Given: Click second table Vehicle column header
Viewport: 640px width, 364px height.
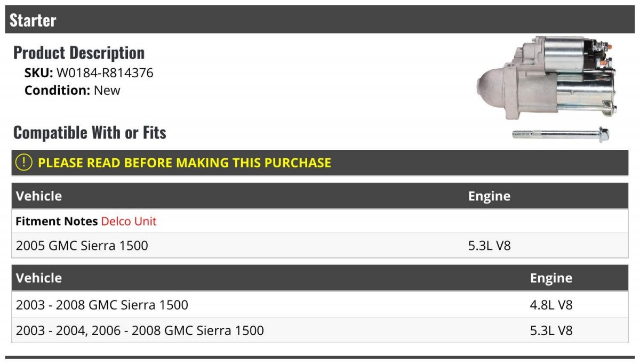Looking at the screenshot, I should (x=39, y=278).
